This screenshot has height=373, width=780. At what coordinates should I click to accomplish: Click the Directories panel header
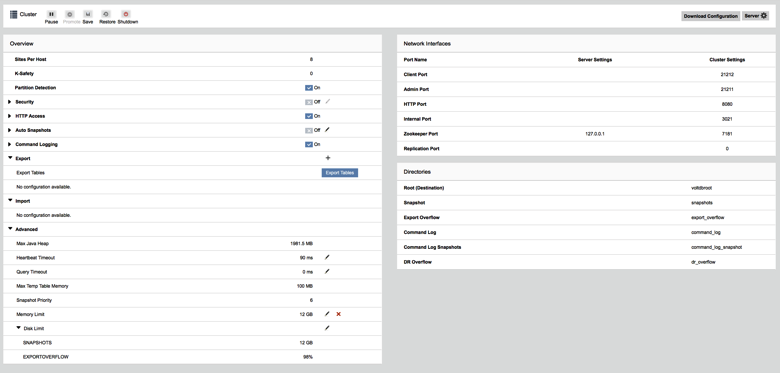(x=586, y=172)
